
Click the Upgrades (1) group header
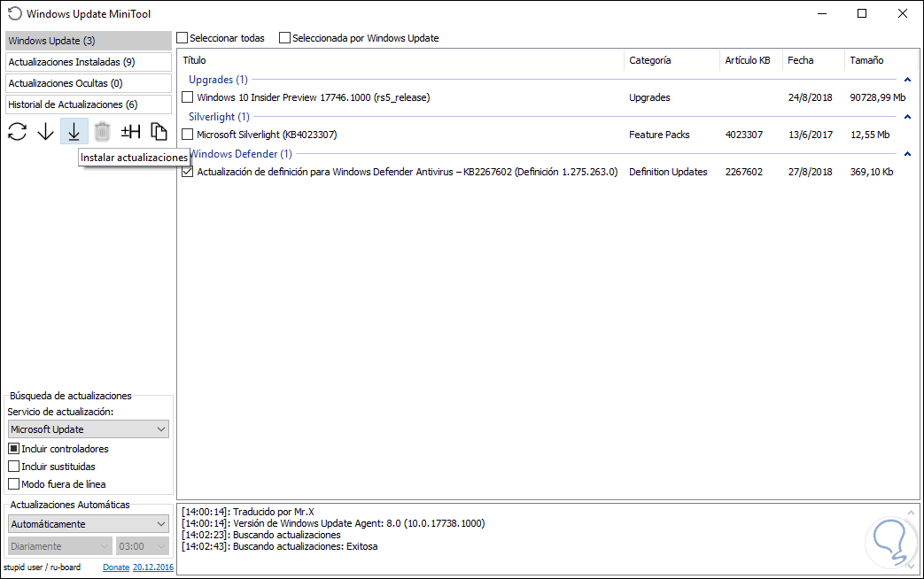pyautogui.click(x=218, y=80)
